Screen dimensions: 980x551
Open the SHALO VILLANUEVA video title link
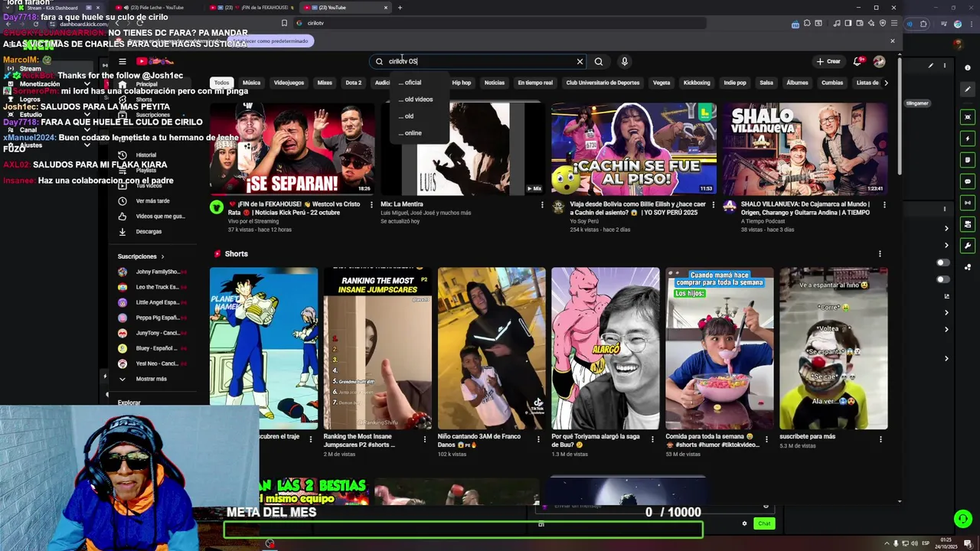pyautogui.click(x=805, y=208)
